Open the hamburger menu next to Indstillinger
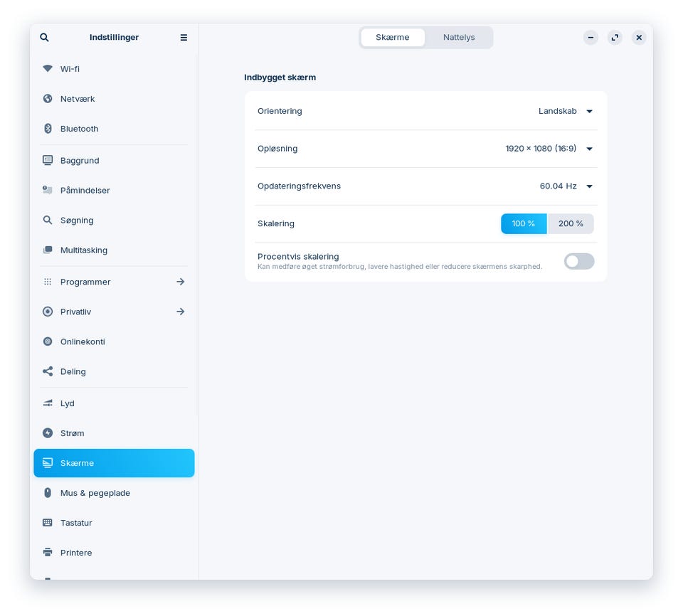Image resolution: width=683 pixels, height=616 pixels. pos(184,38)
